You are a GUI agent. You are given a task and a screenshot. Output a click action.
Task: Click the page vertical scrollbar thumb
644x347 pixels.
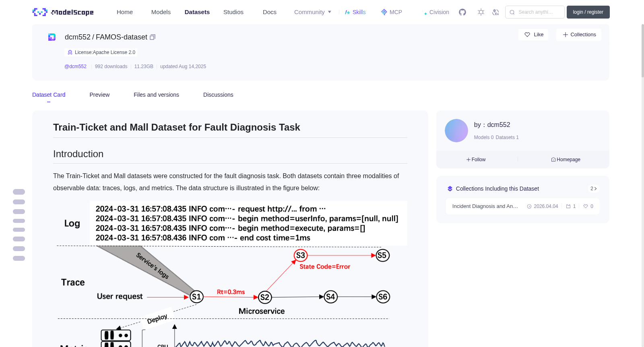click(643, 50)
